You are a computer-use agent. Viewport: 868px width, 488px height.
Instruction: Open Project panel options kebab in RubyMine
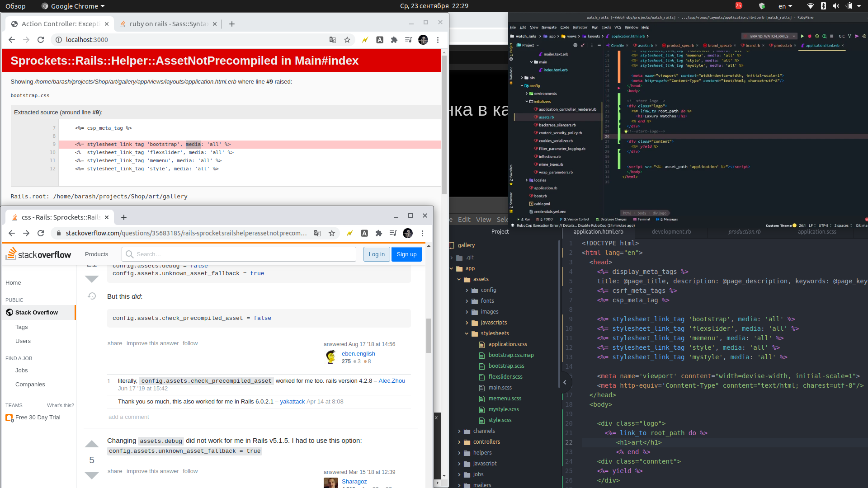[592, 45]
